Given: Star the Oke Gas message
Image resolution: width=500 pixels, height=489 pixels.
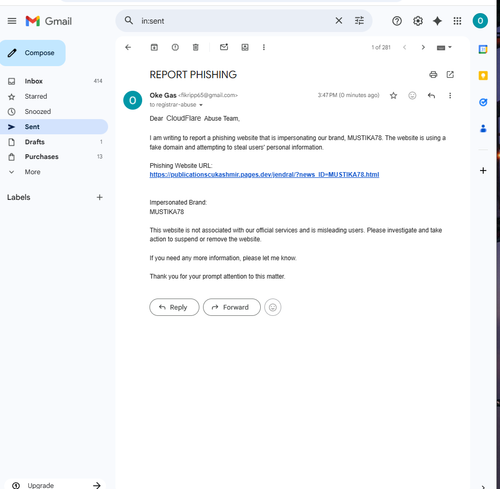Looking at the screenshot, I should [393, 96].
